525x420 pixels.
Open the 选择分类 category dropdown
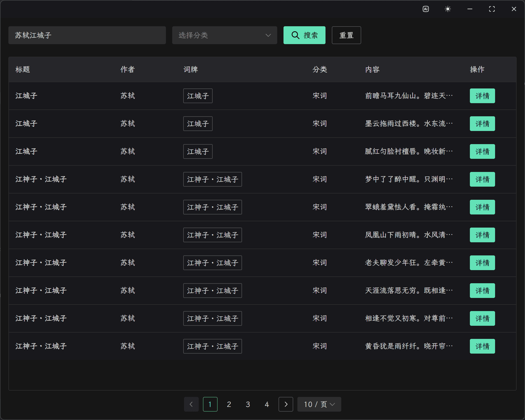coord(225,35)
